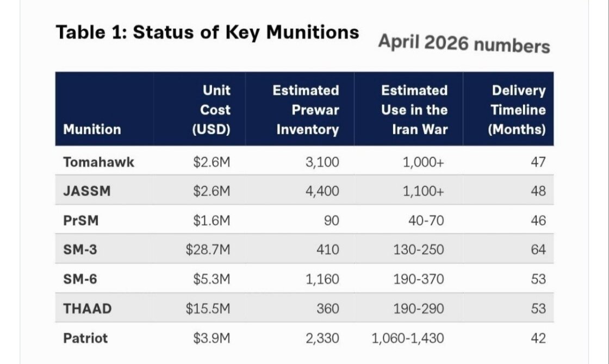Image resolution: width=609 pixels, height=364 pixels.
Task: Click the $28.7M unit cost cell
Action: click(208, 249)
